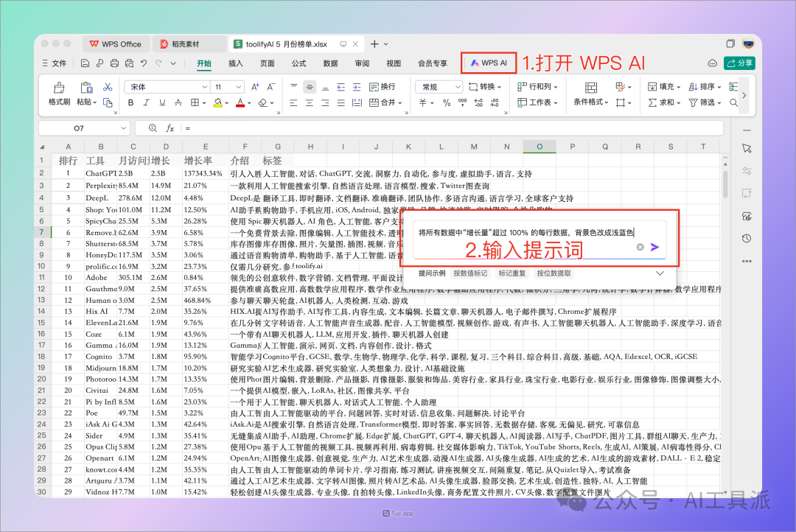Open the Insert (插入) ribbon tab

coord(236,63)
